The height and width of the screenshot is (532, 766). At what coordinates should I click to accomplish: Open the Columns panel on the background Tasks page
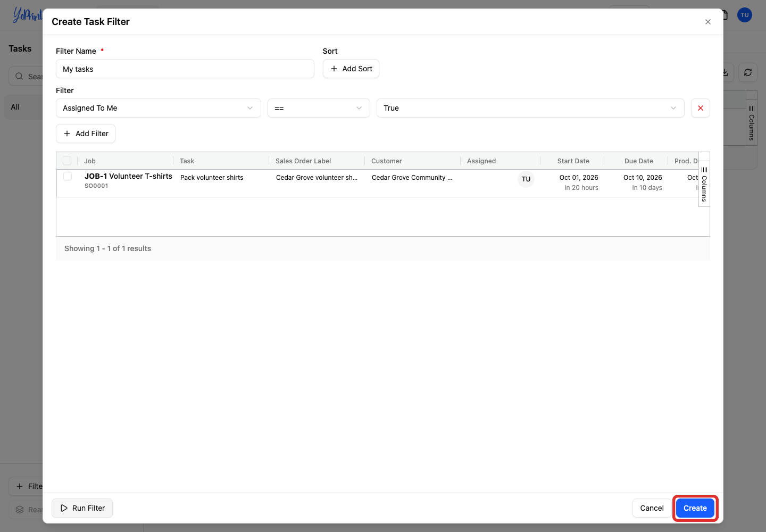click(x=751, y=122)
